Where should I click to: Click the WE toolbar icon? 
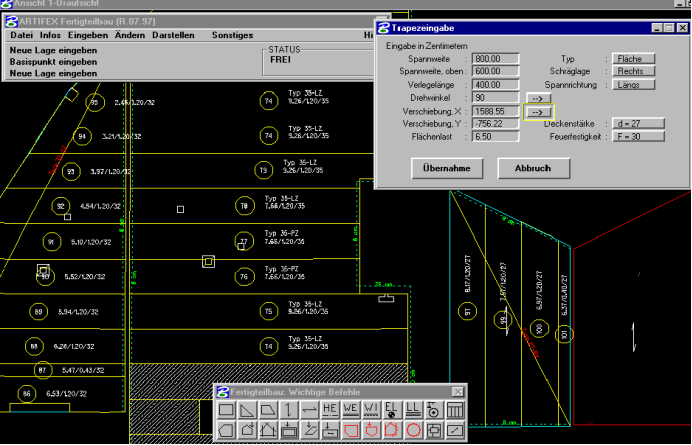pos(351,410)
